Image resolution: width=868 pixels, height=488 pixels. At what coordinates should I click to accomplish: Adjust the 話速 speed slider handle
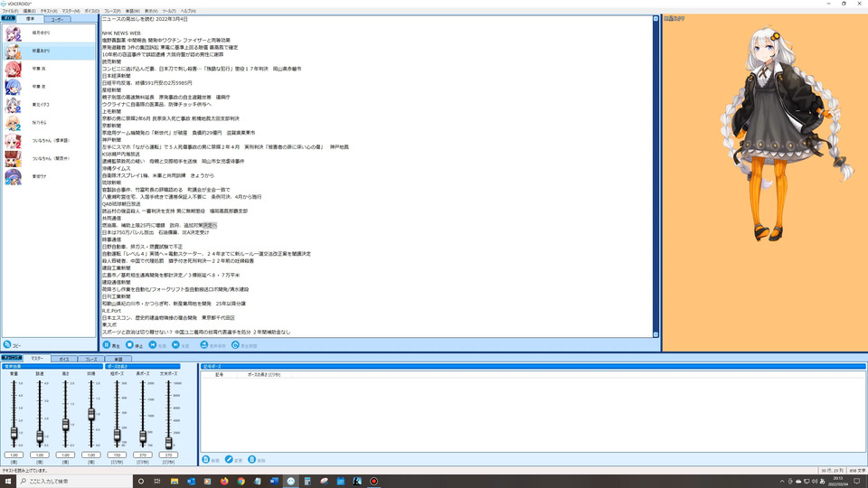tap(40, 436)
